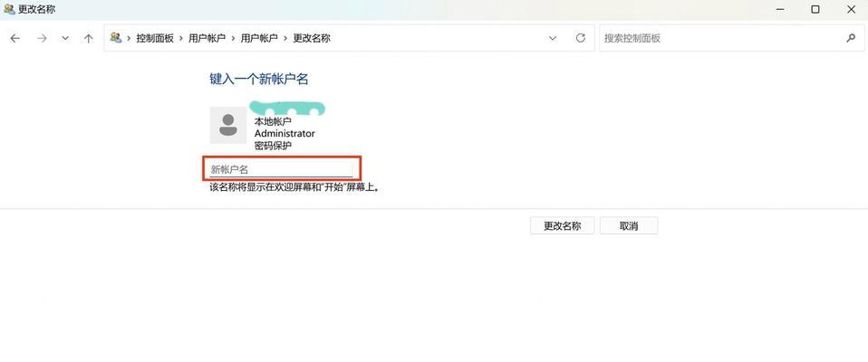Click the user accounts icon in address bar
Image resolution: width=868 pixels, height=362 pixels.
tap(116, 38)
